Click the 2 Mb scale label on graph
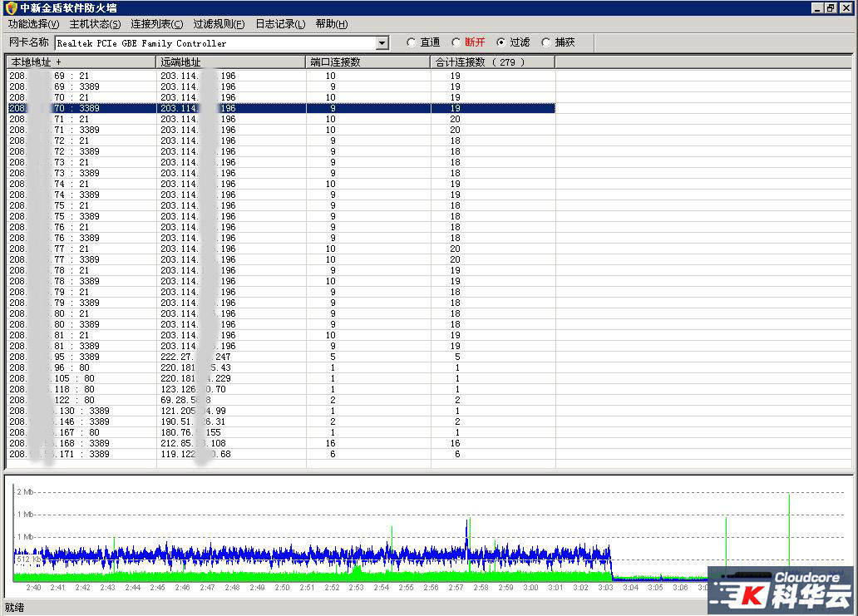858x616 pixels. click(x=25, y=492)
